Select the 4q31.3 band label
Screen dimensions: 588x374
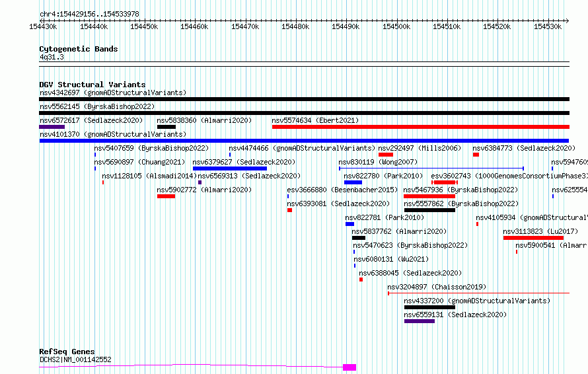coord(52,57)
